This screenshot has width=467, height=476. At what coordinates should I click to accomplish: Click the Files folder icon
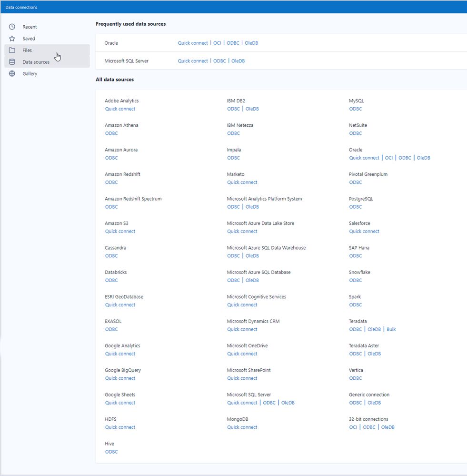pos(12,50)
